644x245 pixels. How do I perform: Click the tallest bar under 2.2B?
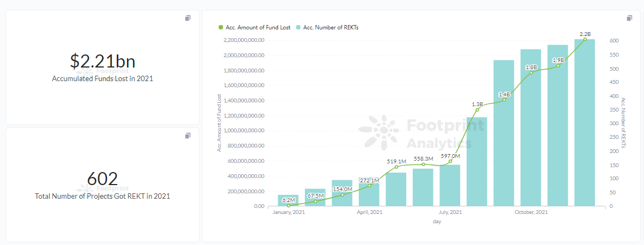(585, 122)
